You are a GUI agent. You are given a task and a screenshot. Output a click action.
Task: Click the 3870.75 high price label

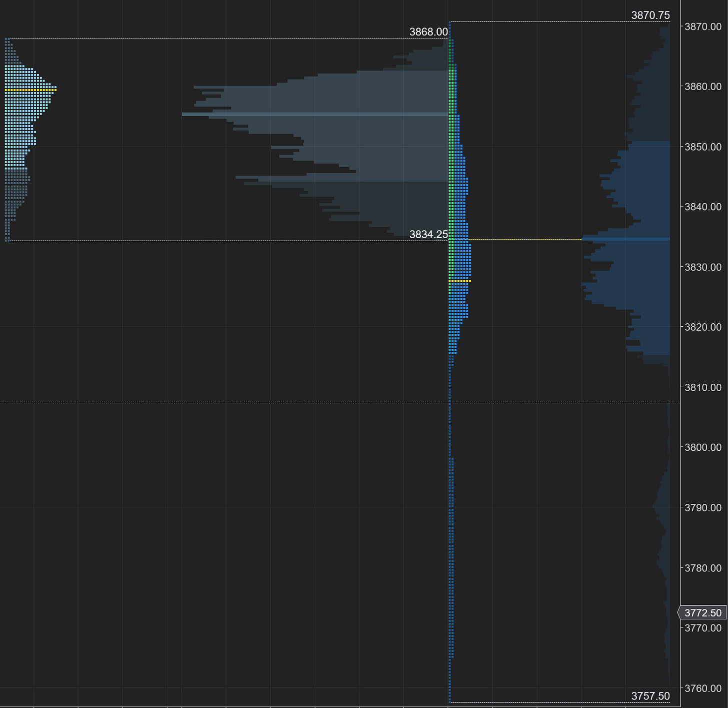650,16
